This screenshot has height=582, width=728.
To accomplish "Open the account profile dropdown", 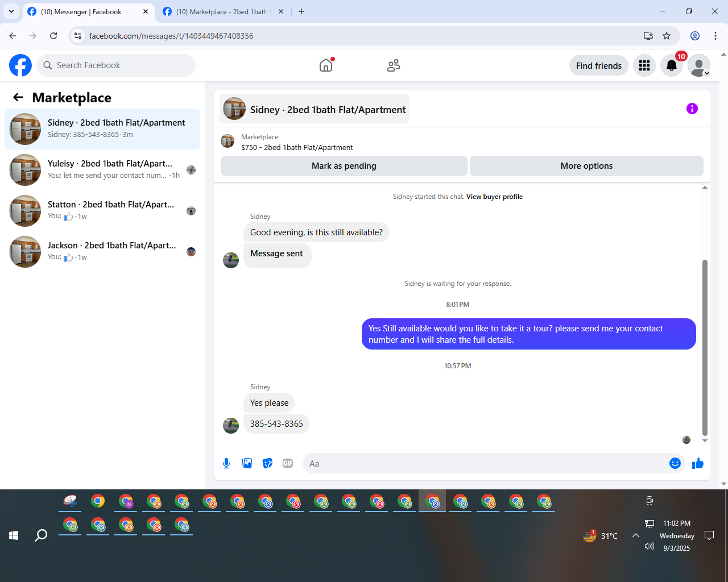I will click(x=699, y=65).
